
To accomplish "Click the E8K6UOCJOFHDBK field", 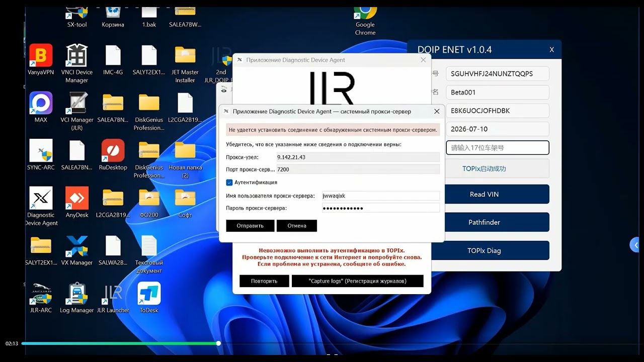I will pos(497,111).
